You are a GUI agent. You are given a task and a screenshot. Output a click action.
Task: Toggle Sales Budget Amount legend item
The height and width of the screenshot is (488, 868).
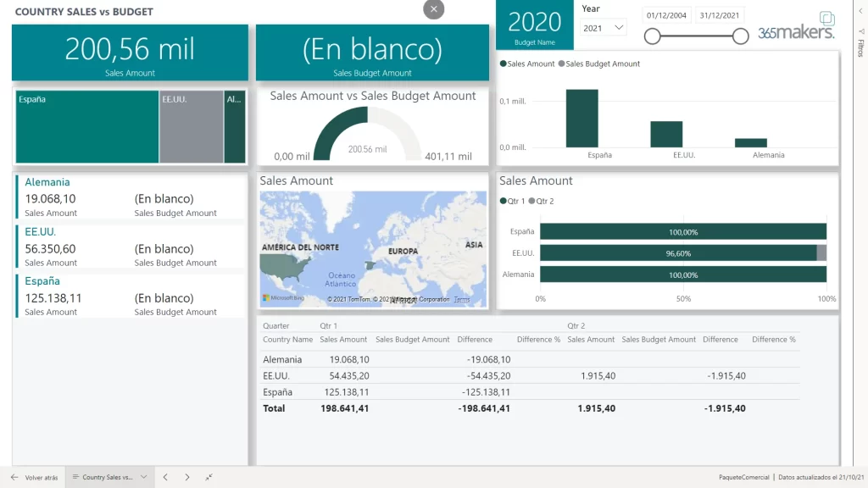[602, 64]
